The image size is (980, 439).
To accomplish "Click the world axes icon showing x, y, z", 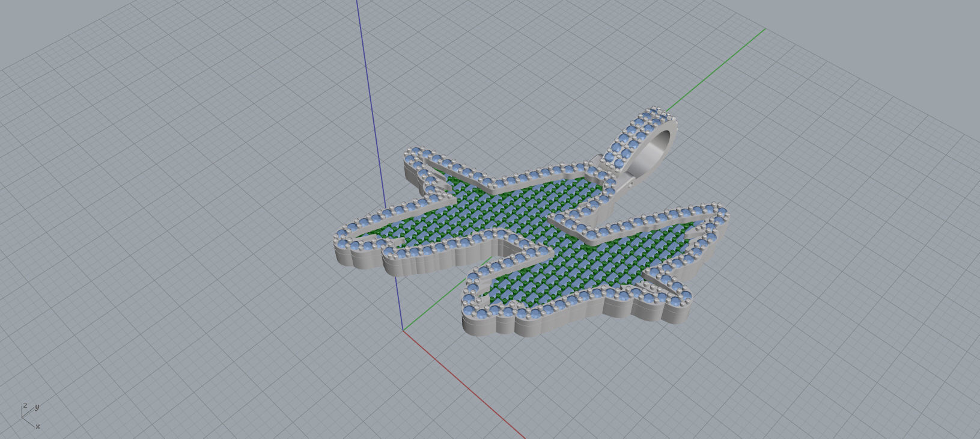I will [30, 416].
